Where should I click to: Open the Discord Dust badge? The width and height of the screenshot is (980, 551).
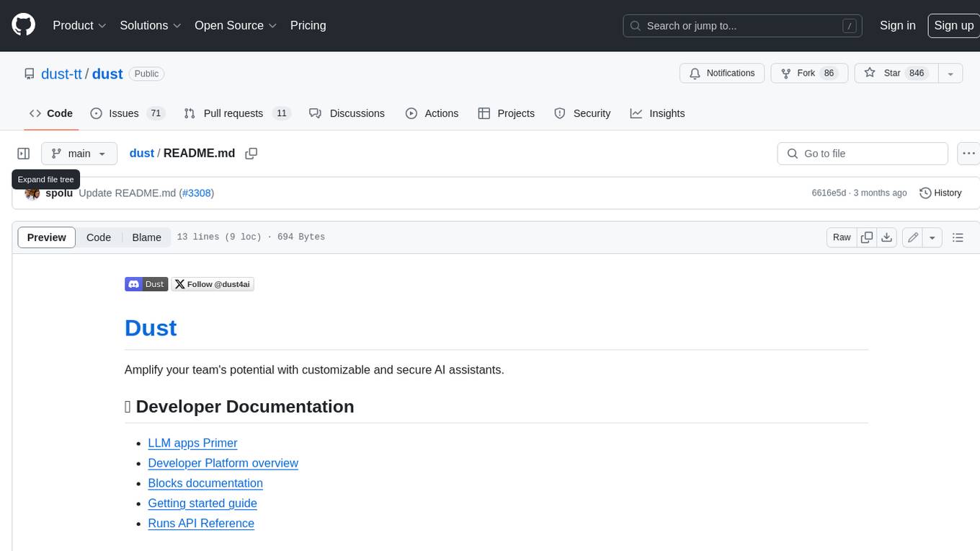click(146, 284)
